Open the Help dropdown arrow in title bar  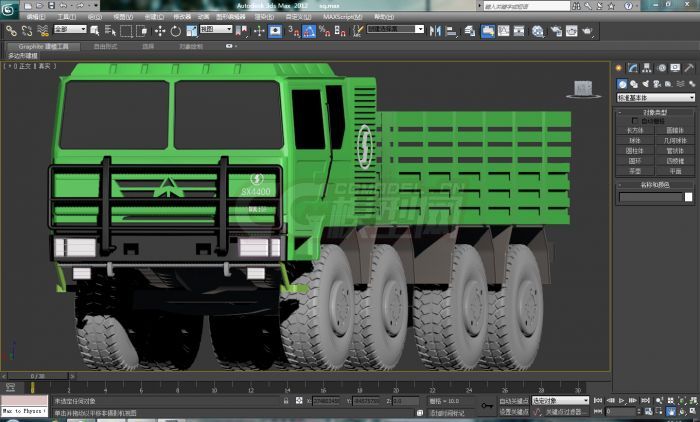pyautogui.click(x=637, y=6)
